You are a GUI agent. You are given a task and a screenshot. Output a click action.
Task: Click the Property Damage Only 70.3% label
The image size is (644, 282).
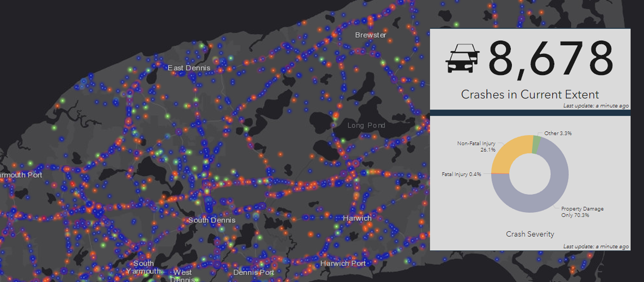tap(582, 212)
